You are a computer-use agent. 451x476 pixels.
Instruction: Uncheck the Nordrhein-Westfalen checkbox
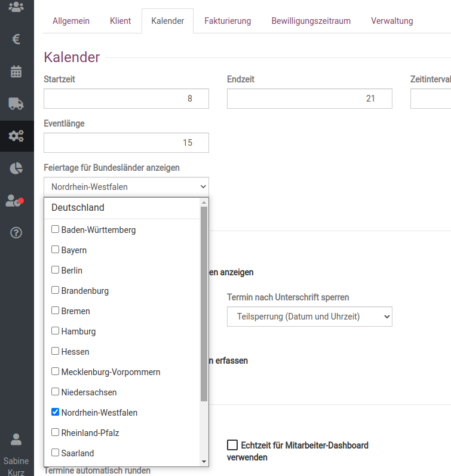[56, 412]
